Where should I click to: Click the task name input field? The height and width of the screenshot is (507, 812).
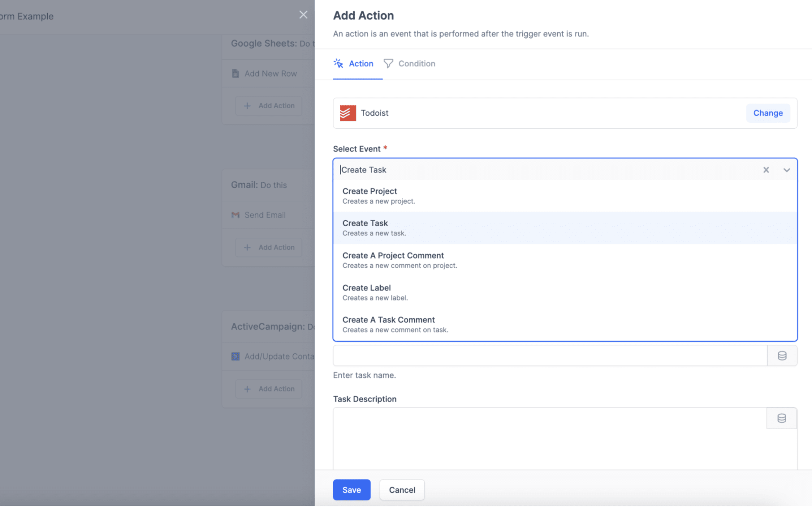537,356
